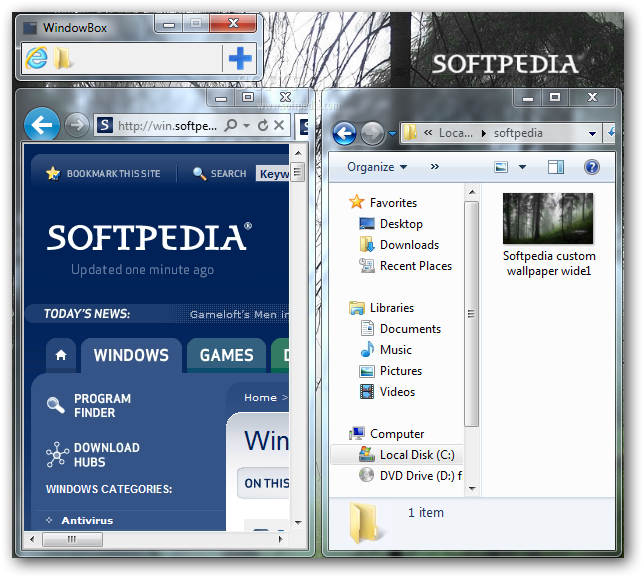Click browser horizontal scrollbar right arrow
The width and height of the screenshot is (644, 578).
(x=281, y=539)
